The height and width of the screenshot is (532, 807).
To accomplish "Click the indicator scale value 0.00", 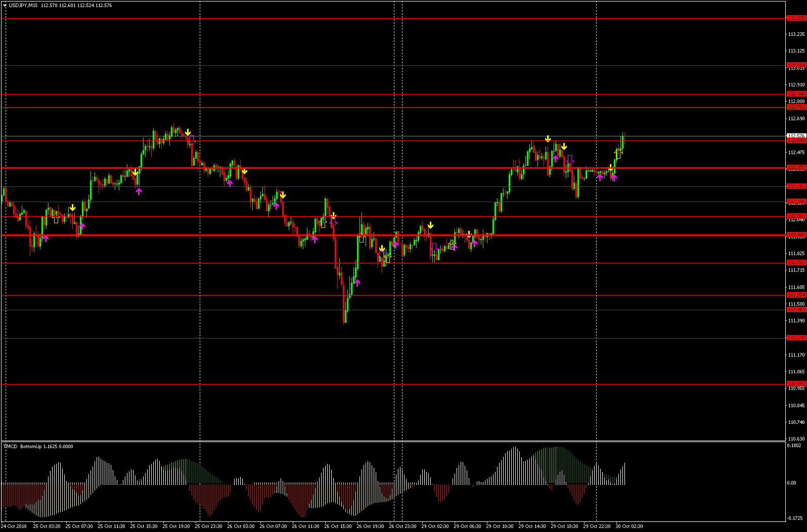I will 792,483.
